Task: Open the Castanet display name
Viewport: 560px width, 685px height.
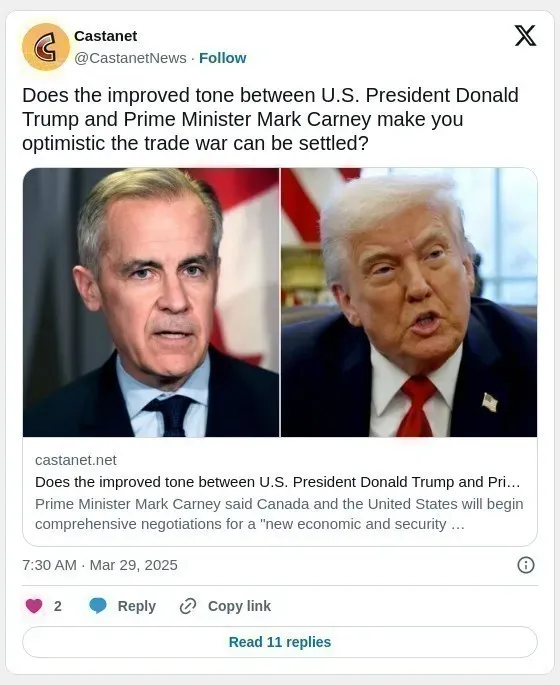Action: coord(106,36)
